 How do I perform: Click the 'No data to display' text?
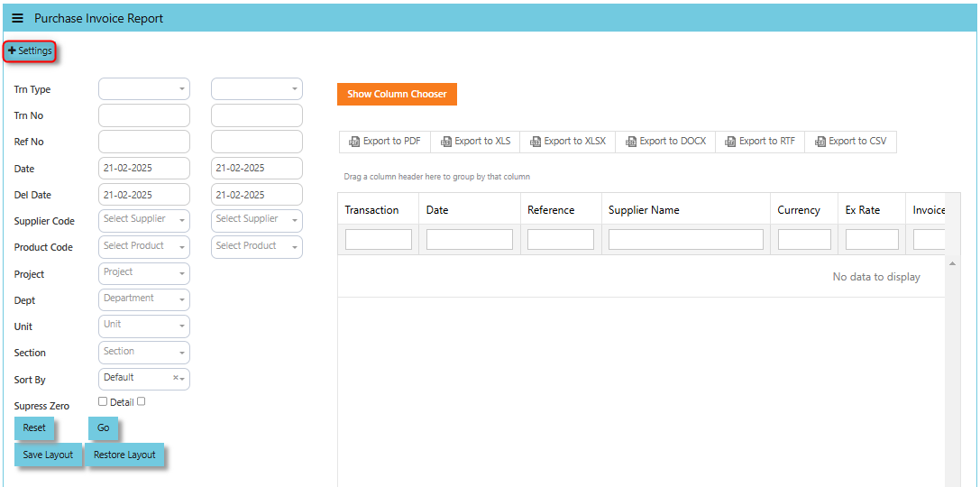(x=876, y=276)
